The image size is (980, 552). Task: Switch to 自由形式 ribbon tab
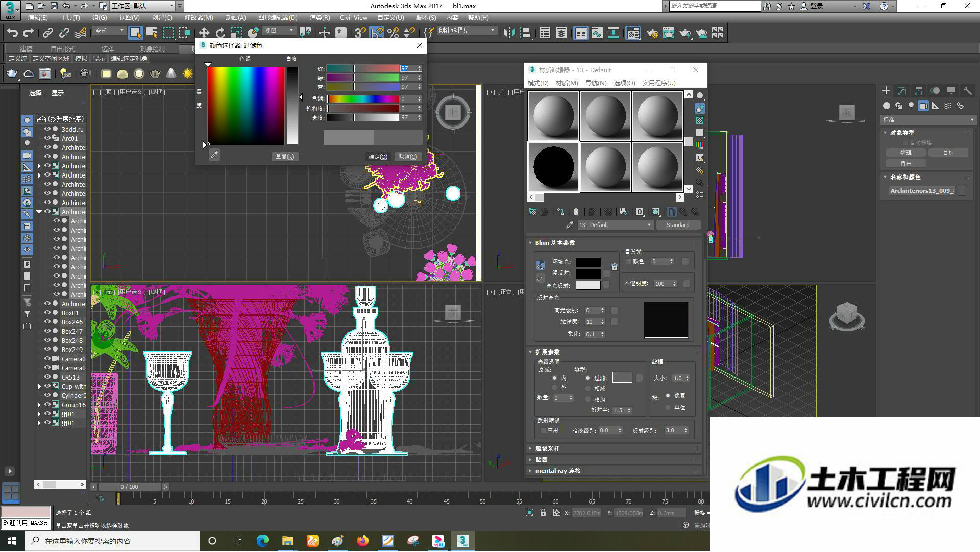[63, 48]
